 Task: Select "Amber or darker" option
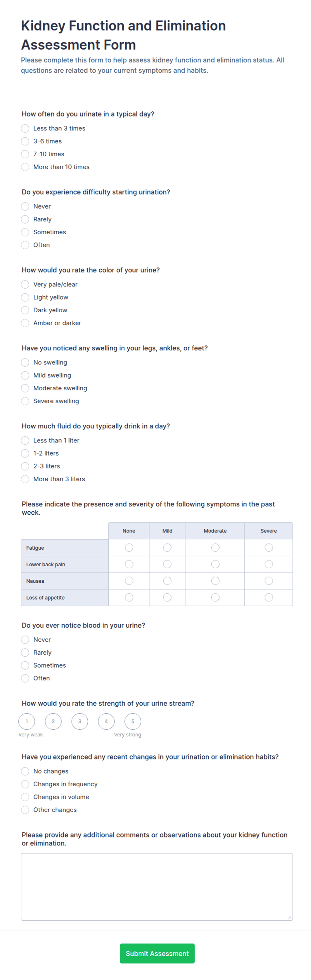[25, 323]
